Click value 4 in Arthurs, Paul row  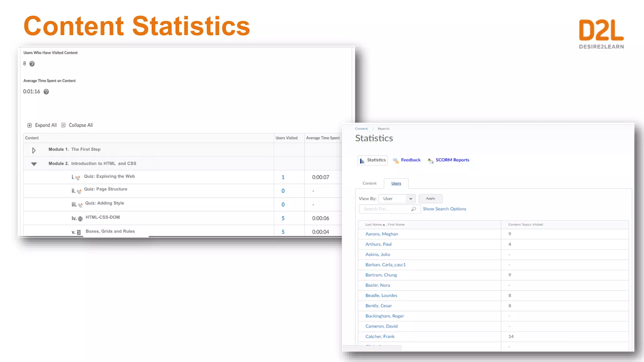pyautogui.click(x=510, y=244)
